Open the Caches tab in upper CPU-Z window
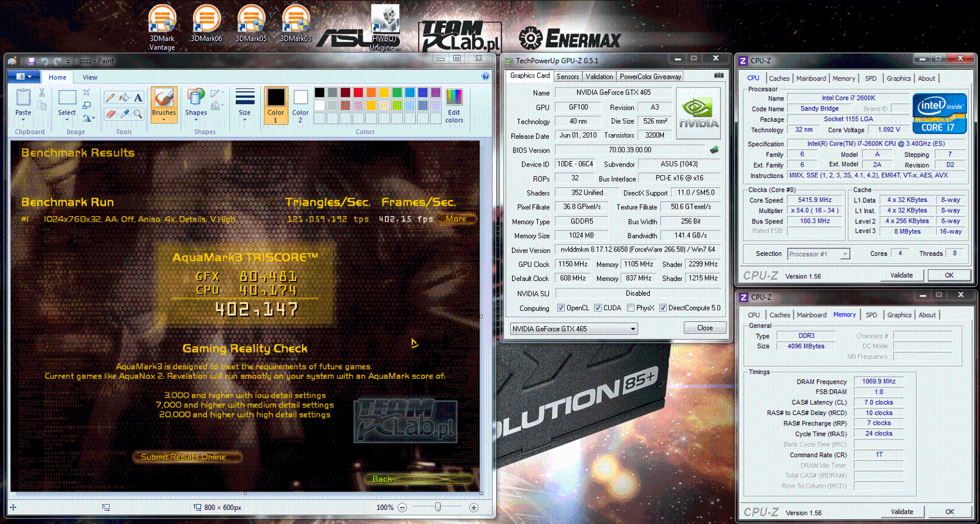Screen dimensions: 980x524 coord(779,78)
